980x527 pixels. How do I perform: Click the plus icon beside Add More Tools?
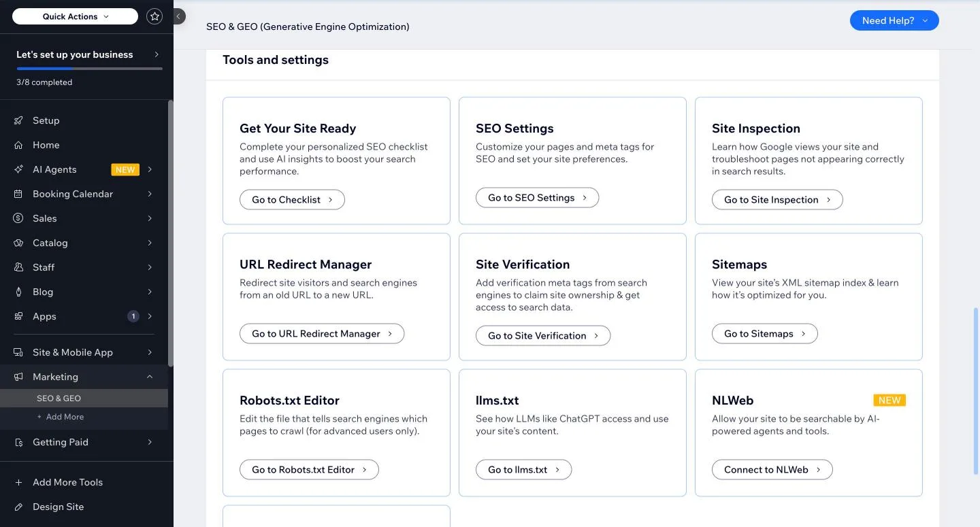click(19, 482)
